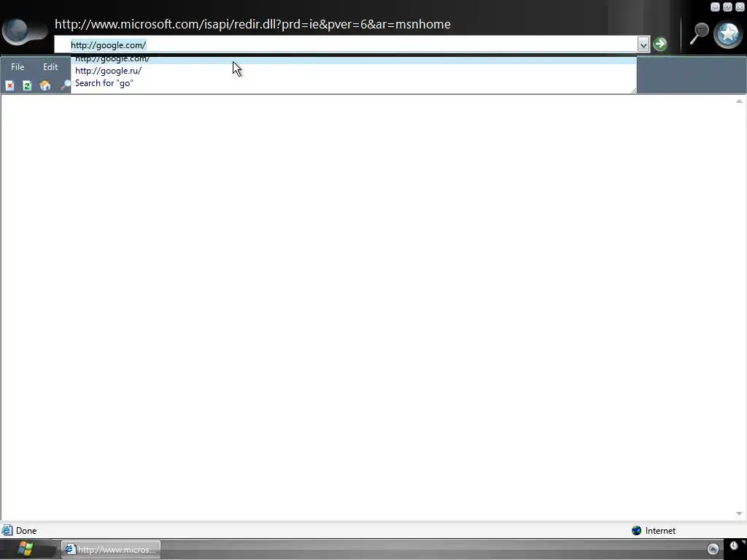
Task: Click the Home house icon
Action: pyautogui.click(x=45, y=85)
